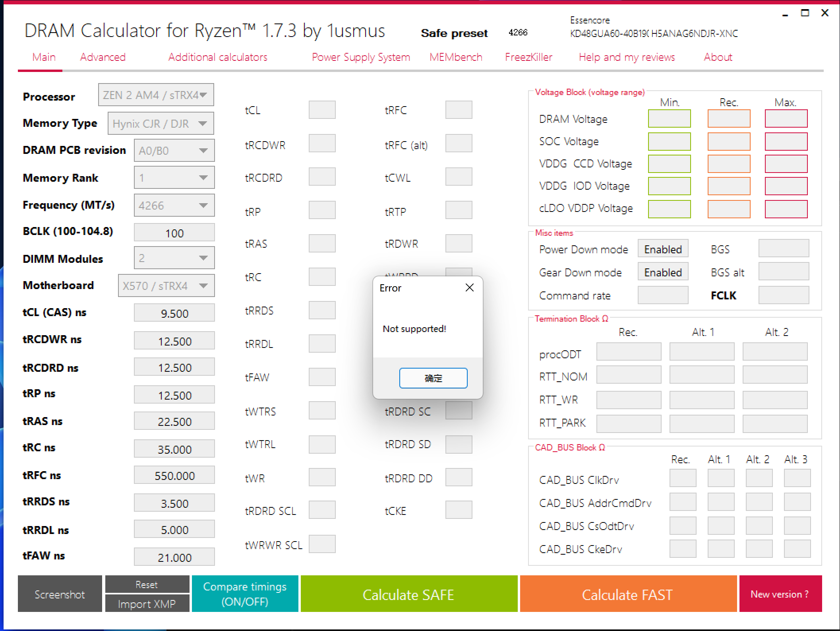Screen dimensions: 840x631
Task: Click Calculate FAST button
Action: coord(628,594)
